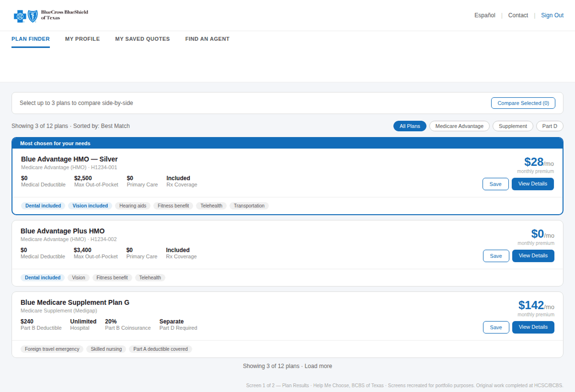
Task: Click the Transportation tag
Action: point(249,206)
